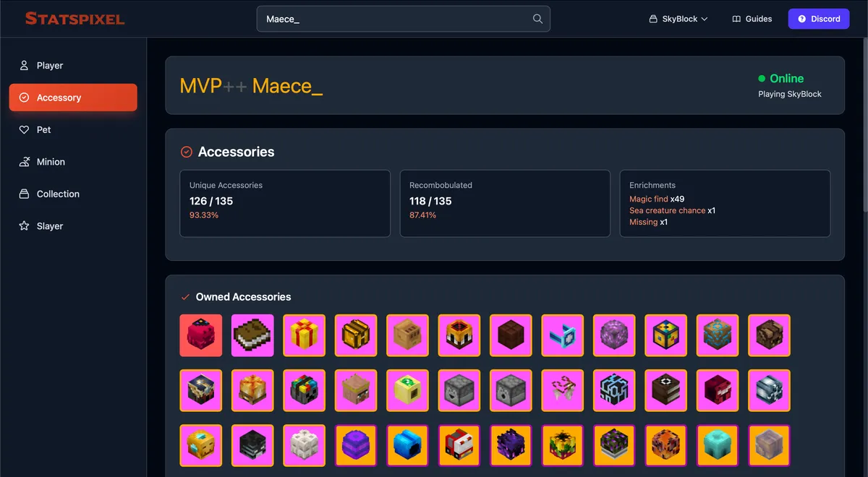Select the brown book accessory icon
Viewport: 868px width, 477px height.
(x=252, y=335)
